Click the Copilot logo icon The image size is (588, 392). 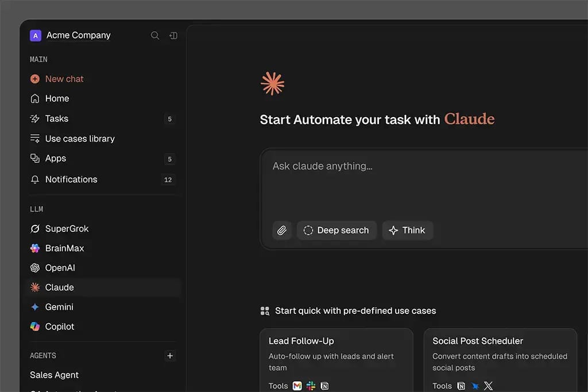point(35,327)
